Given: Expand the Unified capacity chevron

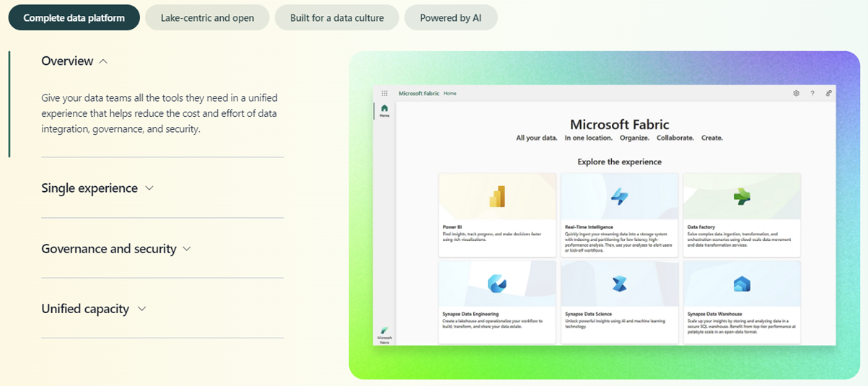Looking at the screenshot, I should point(142,309).
